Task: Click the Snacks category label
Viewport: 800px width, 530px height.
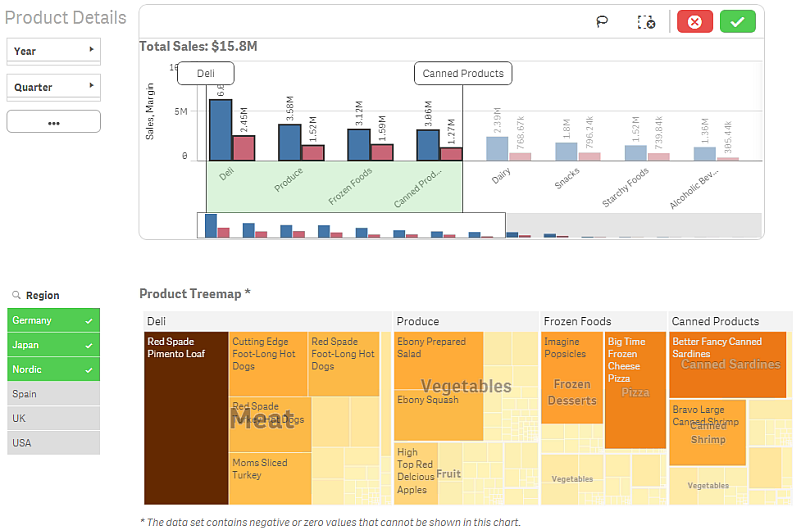Action: point(567,179)
